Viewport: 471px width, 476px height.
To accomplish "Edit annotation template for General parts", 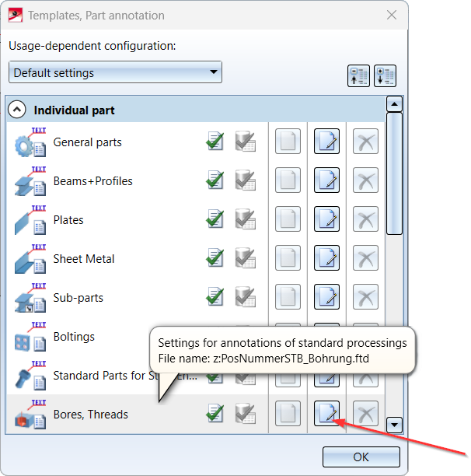I will pyautogui.click(x=326, y=141).
